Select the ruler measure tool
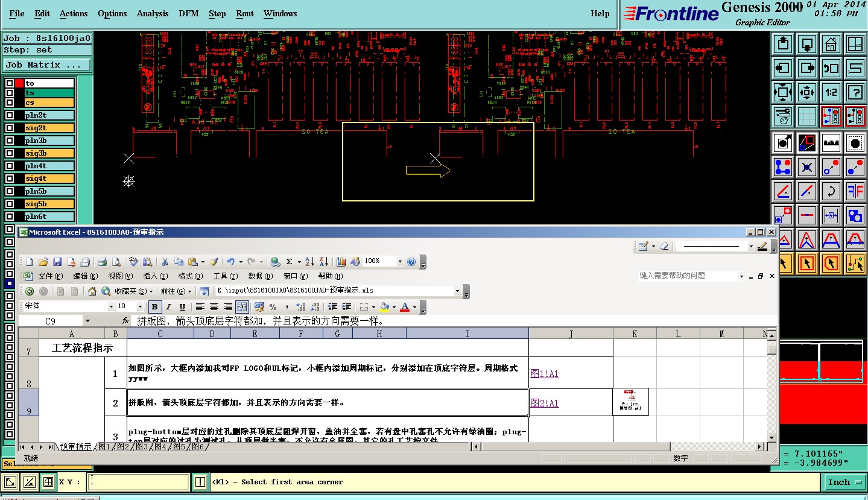868x500 pixels. (831, 144)
